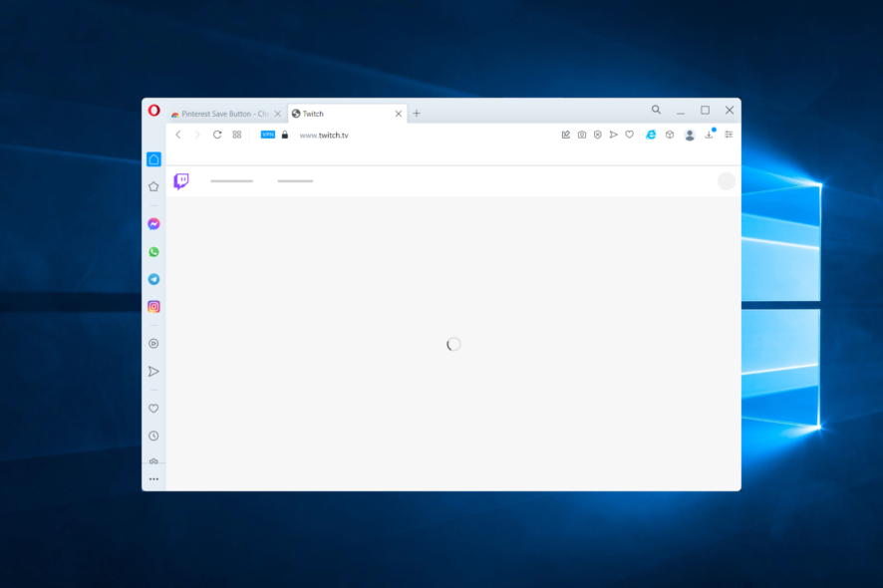Add page to bookmarks heart
Viewport: 883px width, 588px height.
[x=630, y=135]
